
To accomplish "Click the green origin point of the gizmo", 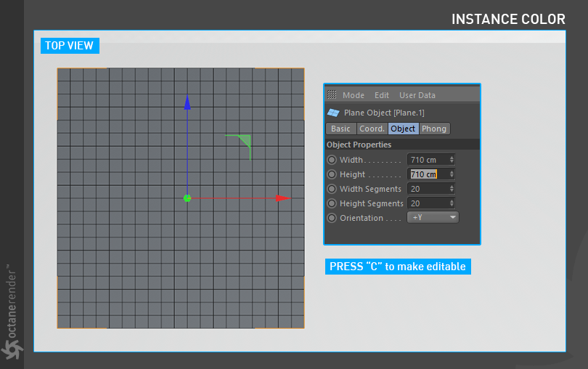I will pyautogui.click(x=187, y=198).
